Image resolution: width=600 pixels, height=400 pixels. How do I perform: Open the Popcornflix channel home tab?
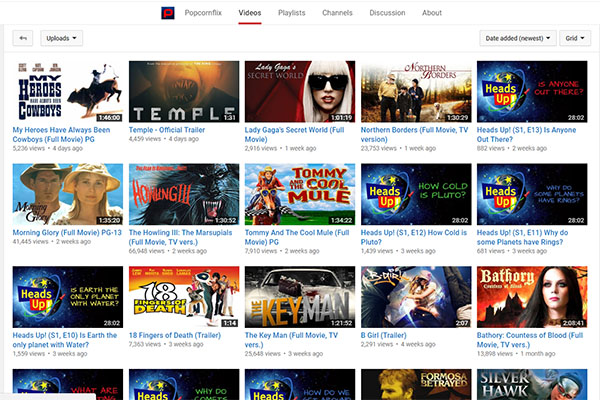click(203, 13)
